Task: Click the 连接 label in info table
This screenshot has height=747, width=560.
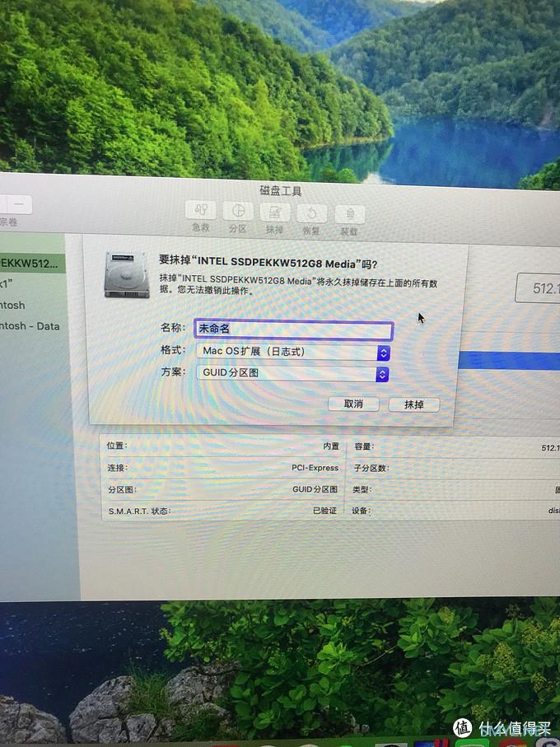Action: pyautogui.click(x=117, y=468)
